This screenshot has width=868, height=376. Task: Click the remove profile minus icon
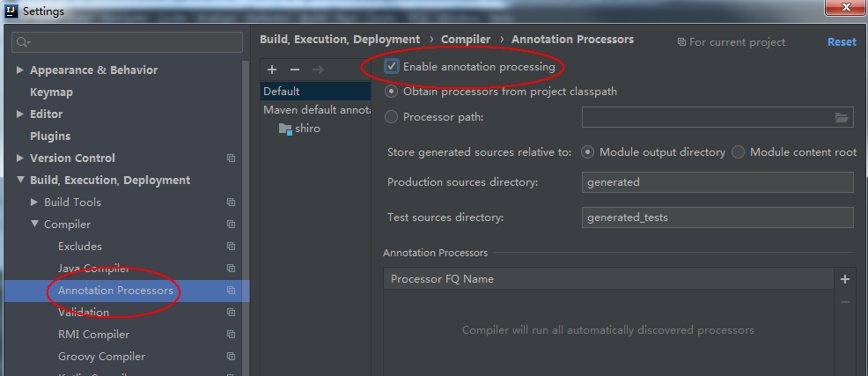point(295,70)
